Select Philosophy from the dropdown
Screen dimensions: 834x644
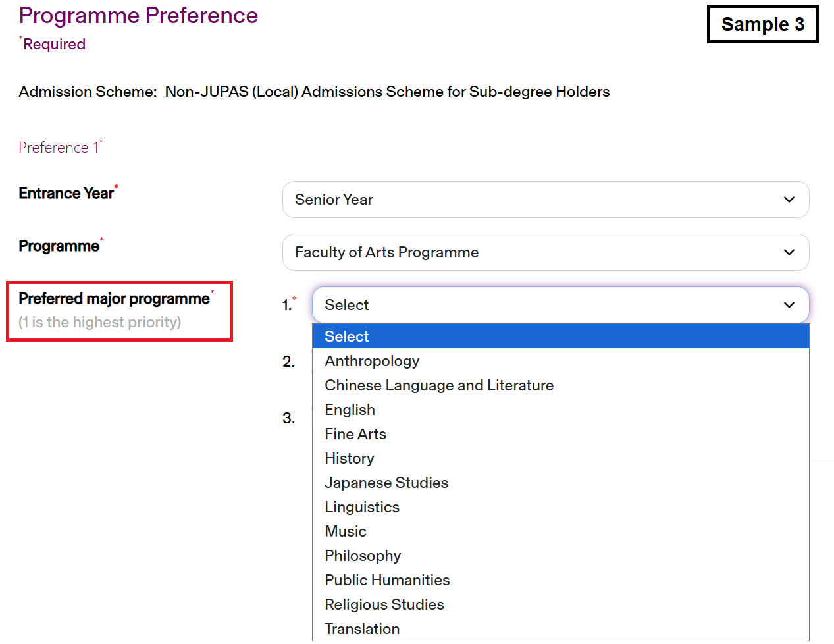point(363,556)
